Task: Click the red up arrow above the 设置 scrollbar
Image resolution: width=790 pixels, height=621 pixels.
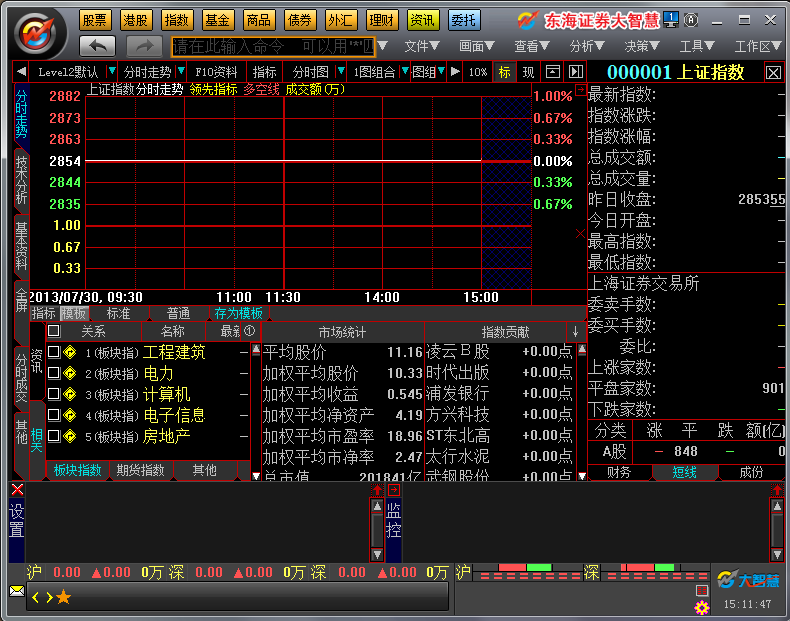Action: click(377, 490)
